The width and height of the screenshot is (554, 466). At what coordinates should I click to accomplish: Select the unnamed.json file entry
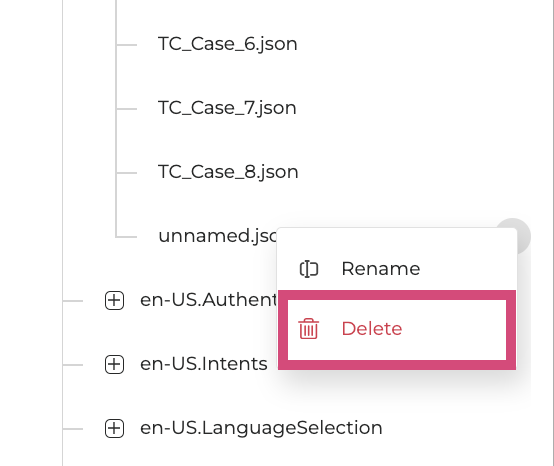click(x=218, y=236)
